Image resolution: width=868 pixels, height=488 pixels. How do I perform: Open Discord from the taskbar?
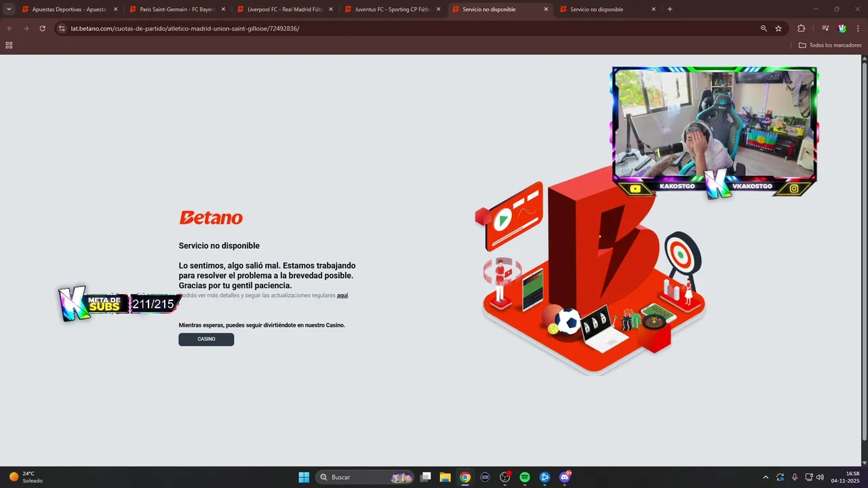coord(565,477)
